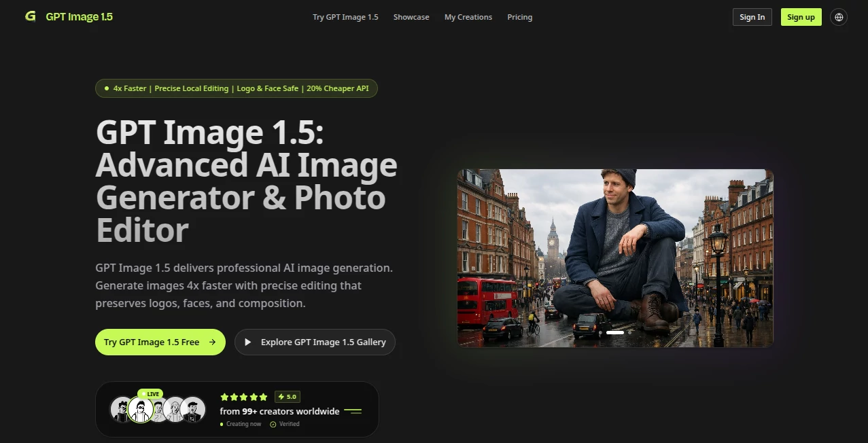Click the Creating now status dot

[x=222, y=424]
